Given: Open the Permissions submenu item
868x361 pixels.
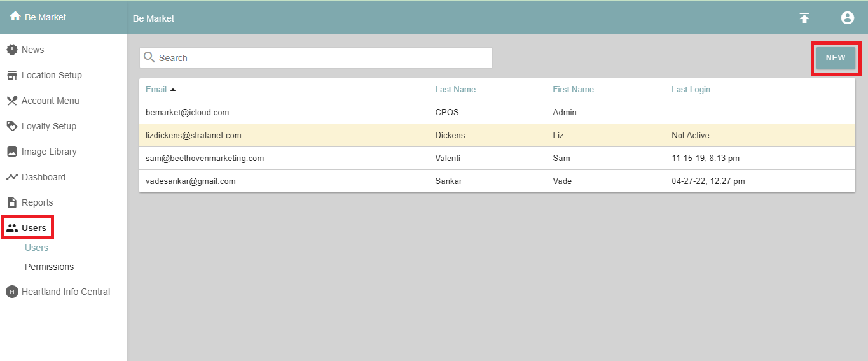Looking at the screenshot, I should coord(49,267).
